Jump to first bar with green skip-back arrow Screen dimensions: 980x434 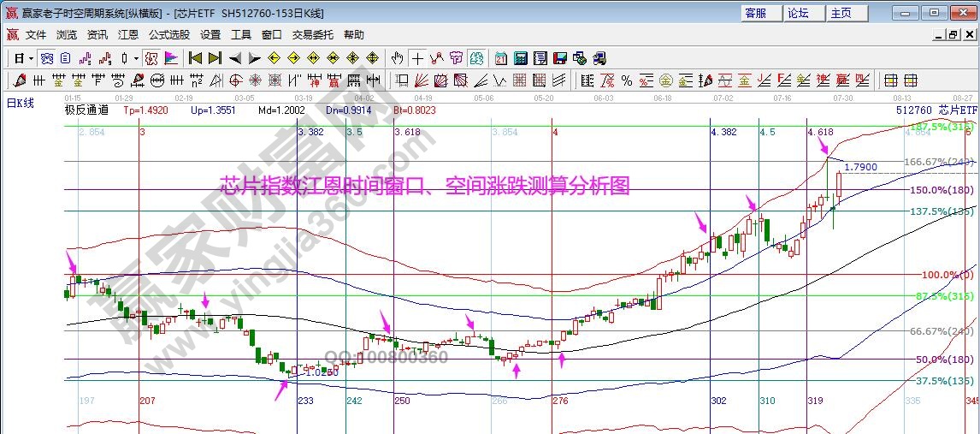(x=195, y=58)
